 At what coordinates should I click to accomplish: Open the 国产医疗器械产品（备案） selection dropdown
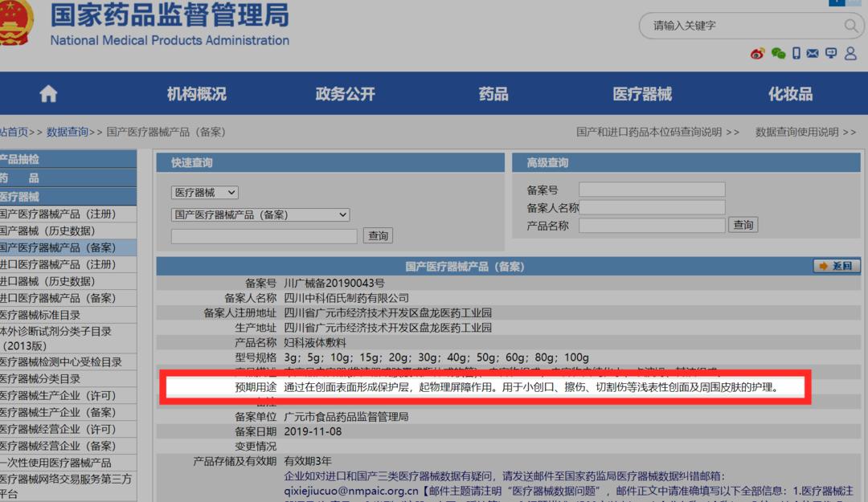[x=261, y=214]
